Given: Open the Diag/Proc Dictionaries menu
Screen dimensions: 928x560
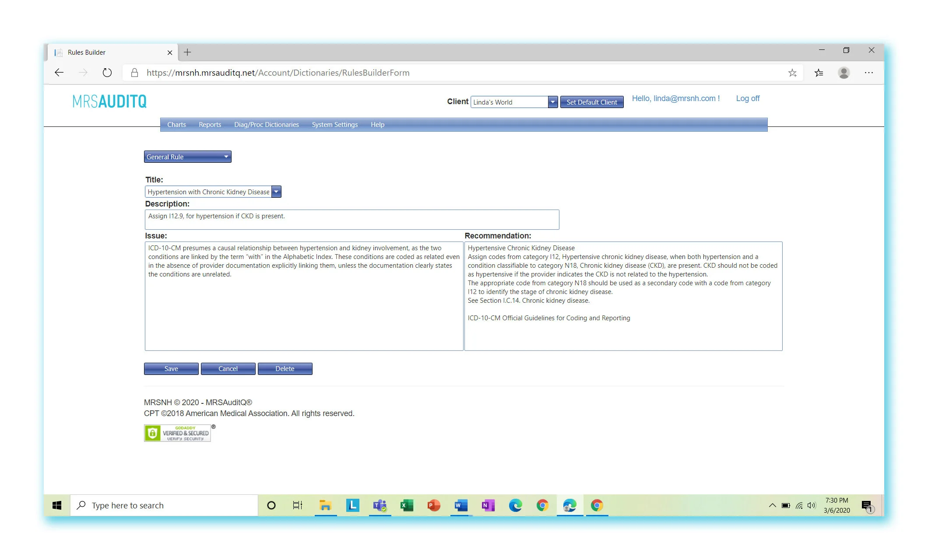Looking at the screenshot, I should 266,125.
